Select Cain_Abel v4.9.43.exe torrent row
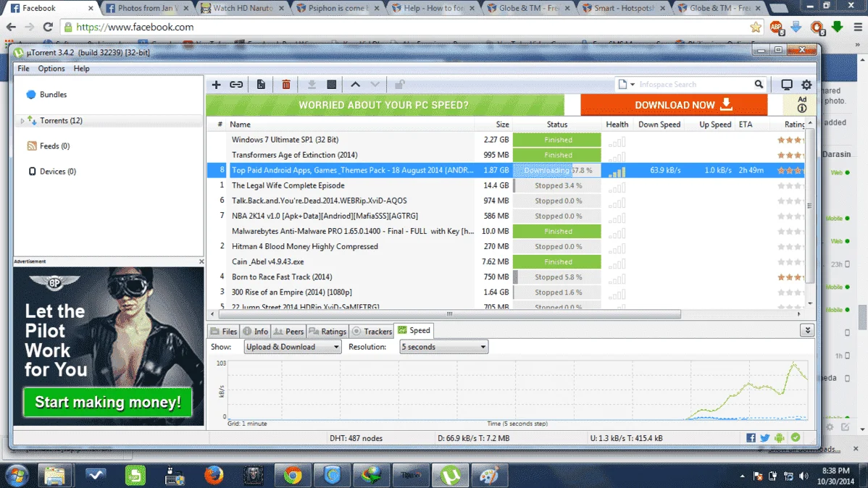This screenshot has height=488, width=868. coord(267,261)
